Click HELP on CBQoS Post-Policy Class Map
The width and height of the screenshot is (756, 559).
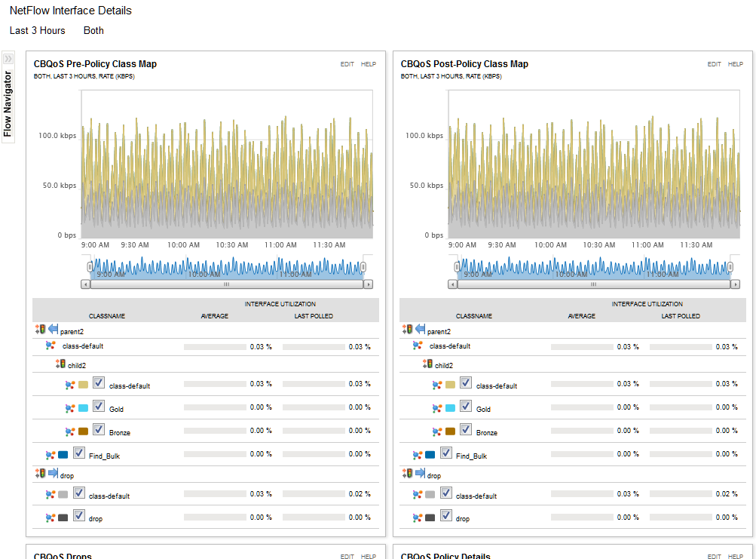735,64
